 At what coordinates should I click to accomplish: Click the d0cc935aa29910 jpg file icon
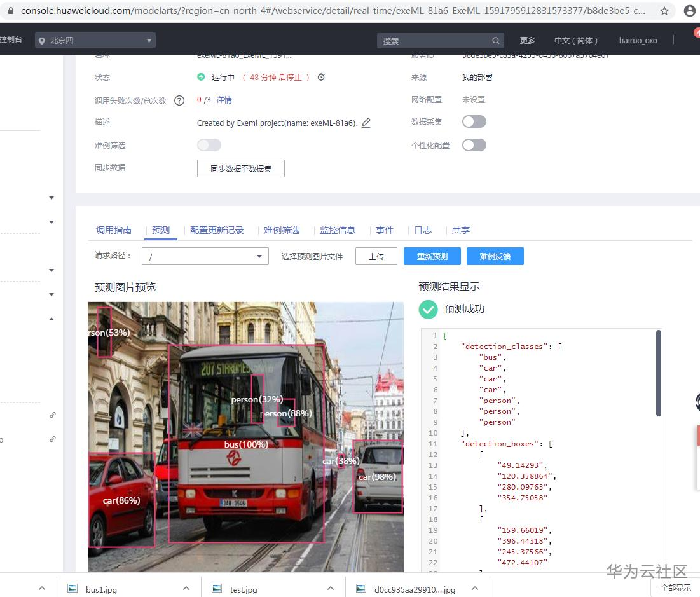click(361, 589)
